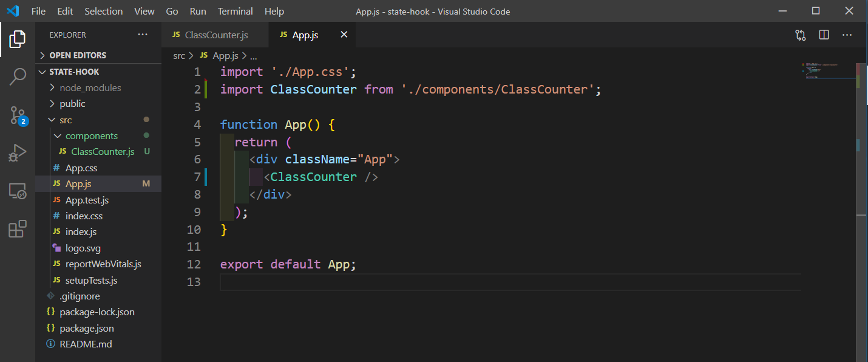Open the Terminal menu
The image size is (868, 362).
pos(236,11)
